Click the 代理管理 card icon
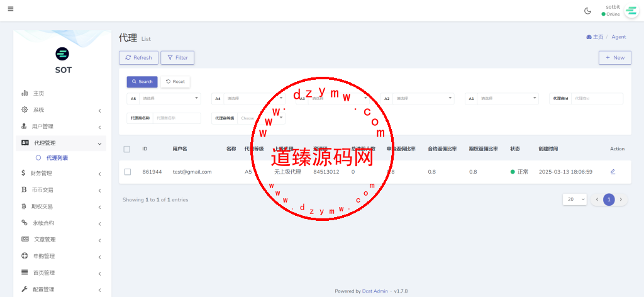 tap(25, 143)
